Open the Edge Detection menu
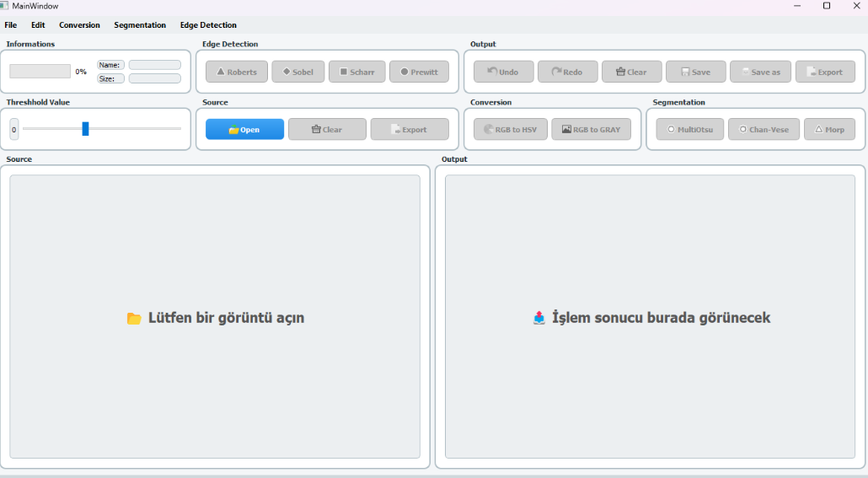This screenshot has height=478, width=868. point(208,25)
